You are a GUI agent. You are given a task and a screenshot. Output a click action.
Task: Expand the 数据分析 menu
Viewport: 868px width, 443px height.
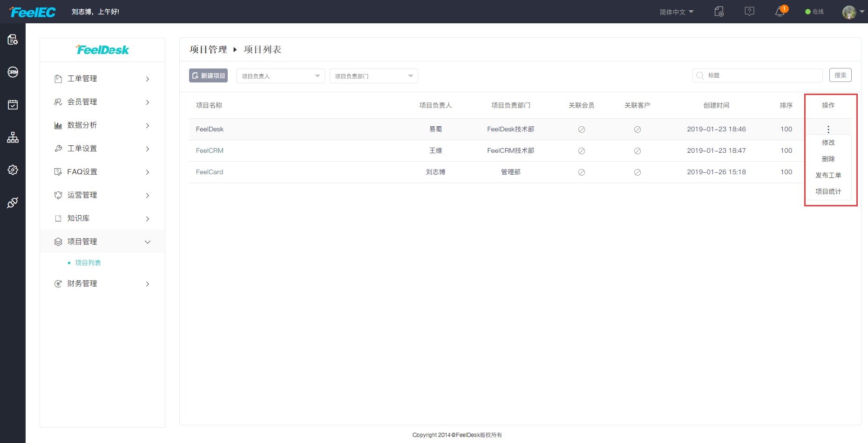pyautogui.click(x=102, y=125)
